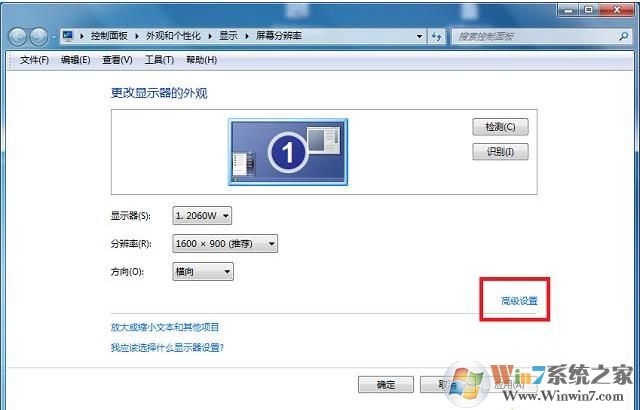The image size is (640, 410).
Task: Click the 识别(I) identify button
Action: click(500, 152)
